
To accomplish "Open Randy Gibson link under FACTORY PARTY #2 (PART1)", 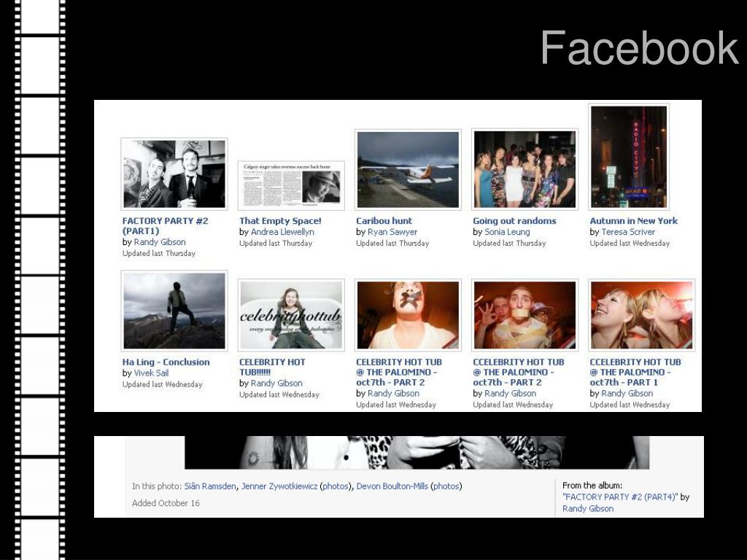I will (160, 242).
